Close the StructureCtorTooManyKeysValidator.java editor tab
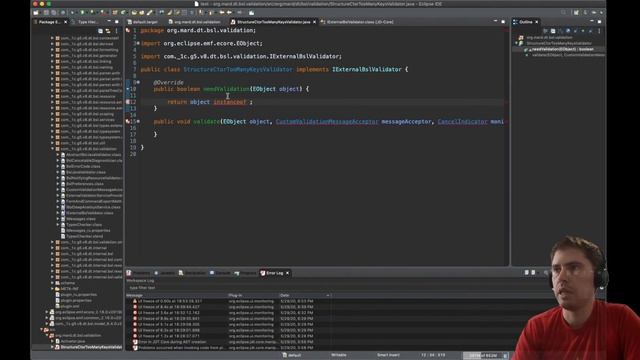The image size is (640, 360). (x=314, y=22)
